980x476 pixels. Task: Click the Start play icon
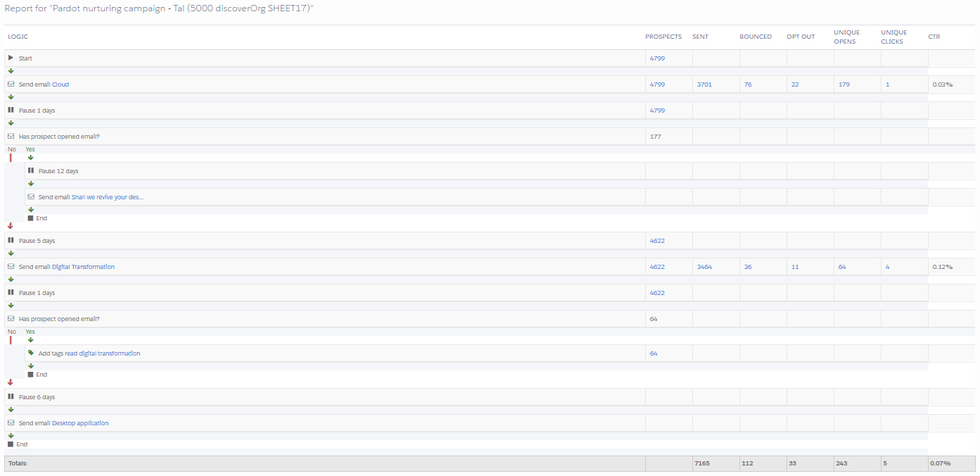[11, 58]
